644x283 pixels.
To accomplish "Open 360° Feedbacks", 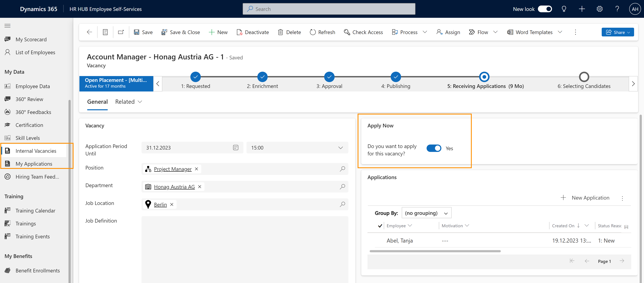I will (x=33, y=112).
